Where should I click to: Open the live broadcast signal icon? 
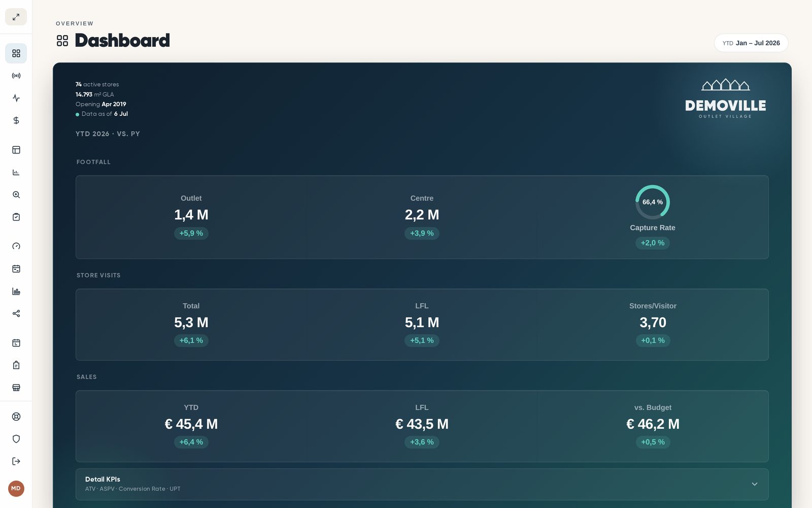click(16, 76)
